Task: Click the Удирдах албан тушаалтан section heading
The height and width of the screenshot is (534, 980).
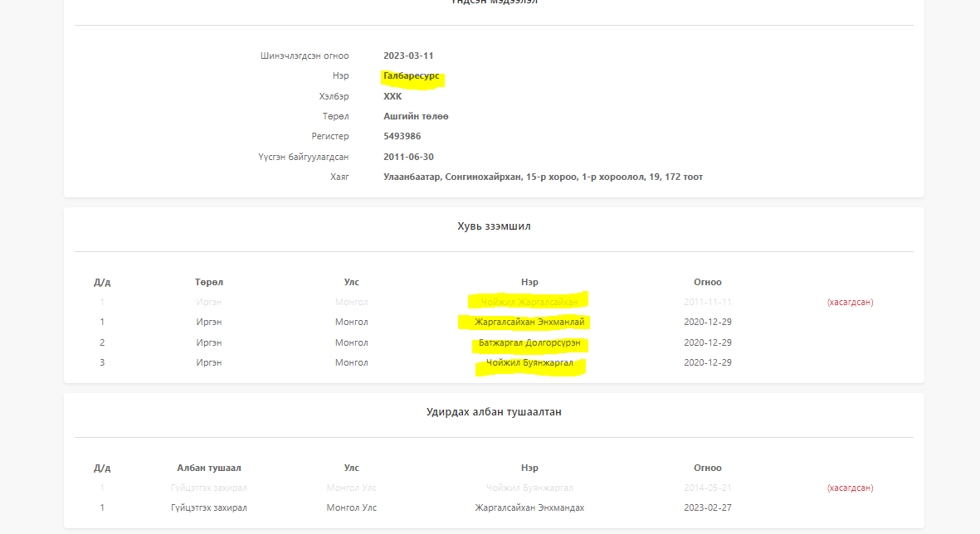Action: pos(494,412)
